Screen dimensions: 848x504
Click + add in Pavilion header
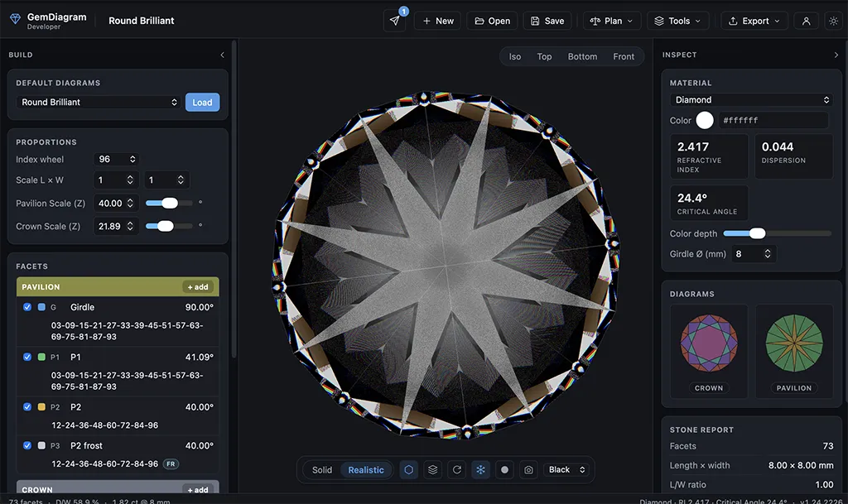(x=198, y=287)
